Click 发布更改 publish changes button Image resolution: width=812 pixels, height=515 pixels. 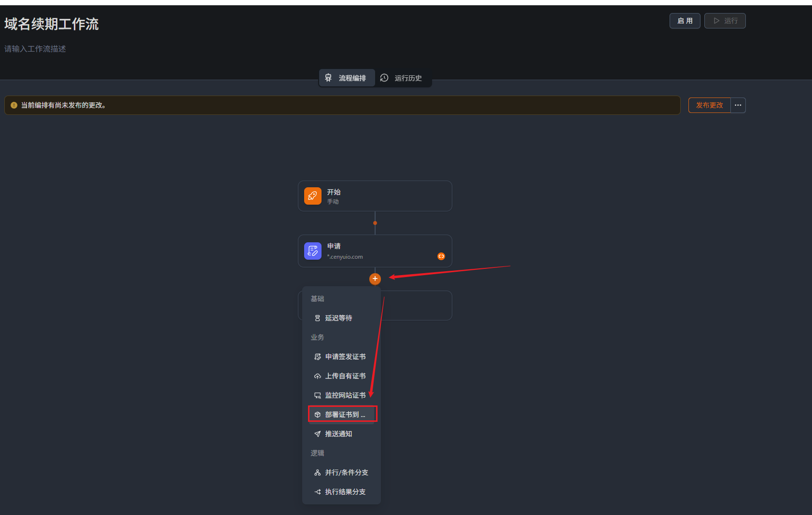pos(709,105)
